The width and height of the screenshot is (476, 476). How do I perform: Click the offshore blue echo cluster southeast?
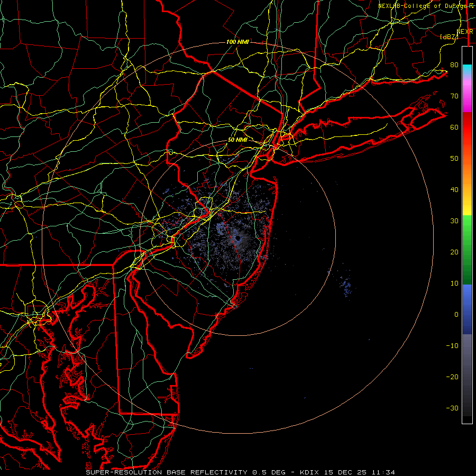(345, 286)
